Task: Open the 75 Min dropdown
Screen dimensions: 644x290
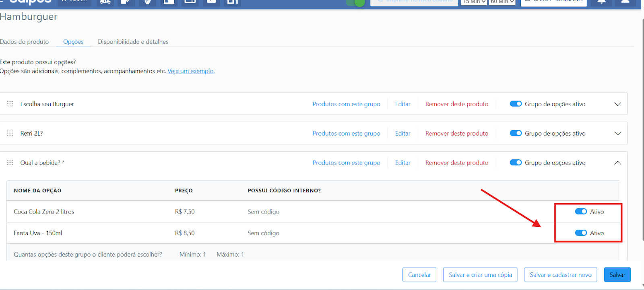Action: point(474,2)
